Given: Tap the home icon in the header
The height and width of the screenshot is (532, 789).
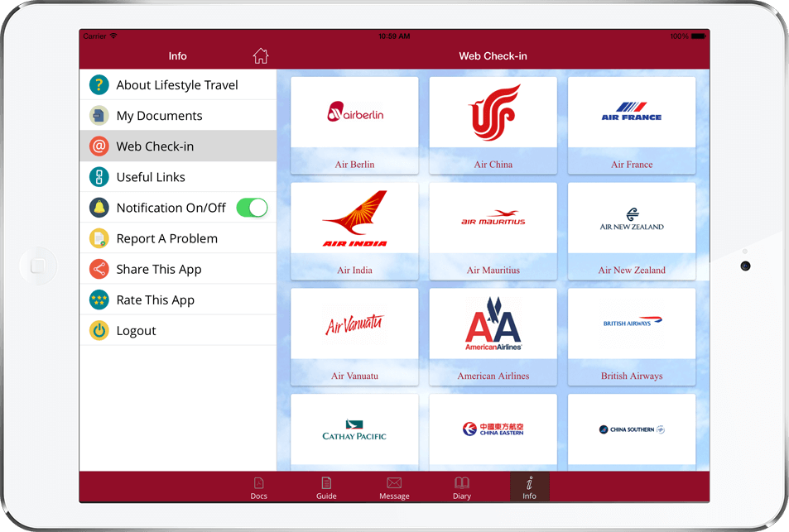Looking at the screenshot, I should pos(261,55).
